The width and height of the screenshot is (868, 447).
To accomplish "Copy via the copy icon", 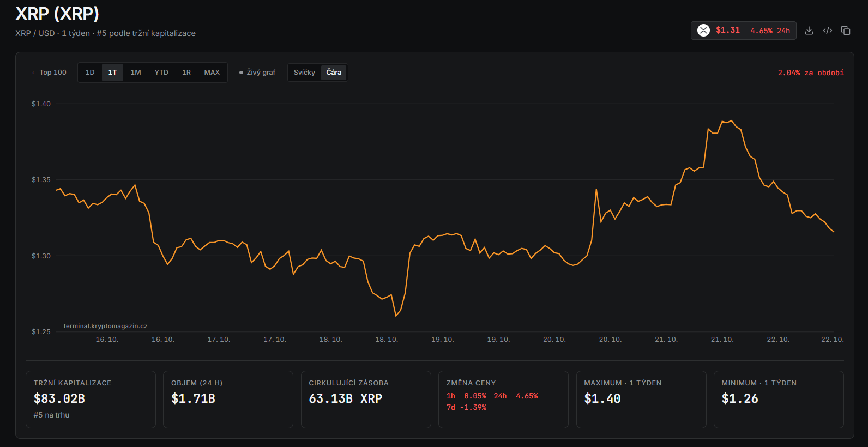I will [x=846, y=31].
